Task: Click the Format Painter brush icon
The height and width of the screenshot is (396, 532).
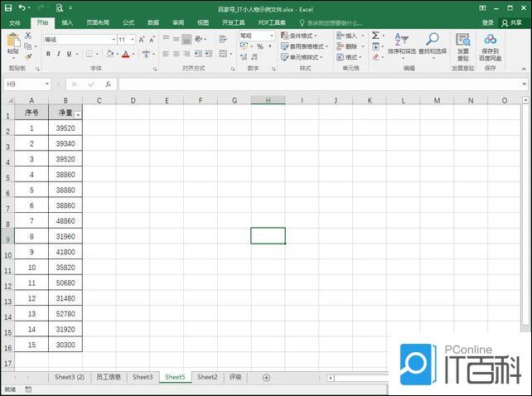Action: coord(28,56)
